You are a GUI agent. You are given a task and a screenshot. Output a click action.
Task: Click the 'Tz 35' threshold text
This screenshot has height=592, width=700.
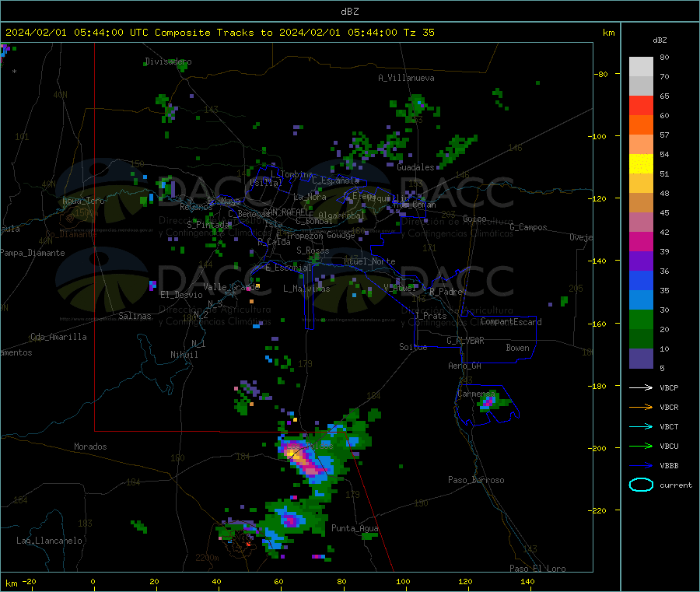418,33
